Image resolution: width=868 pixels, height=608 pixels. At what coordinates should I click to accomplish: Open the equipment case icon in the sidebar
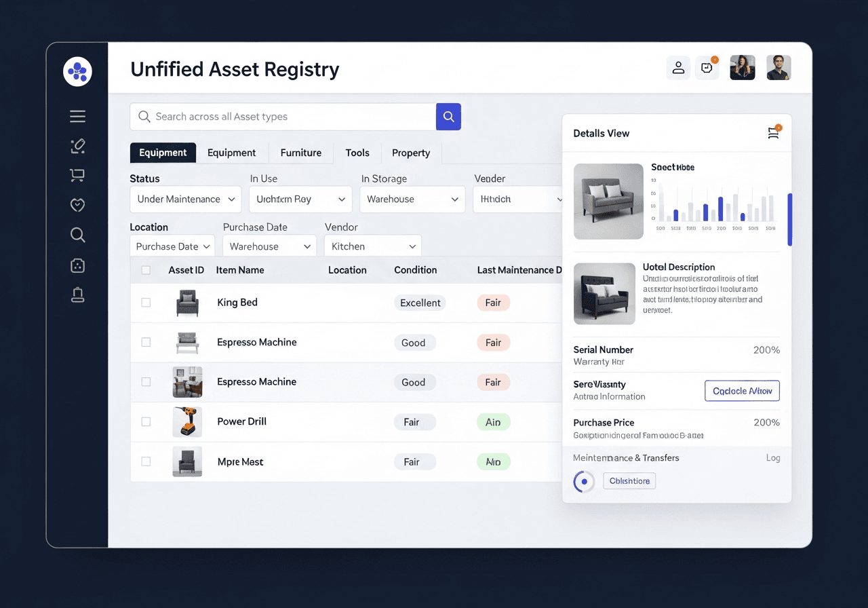(x=77, y=265)
